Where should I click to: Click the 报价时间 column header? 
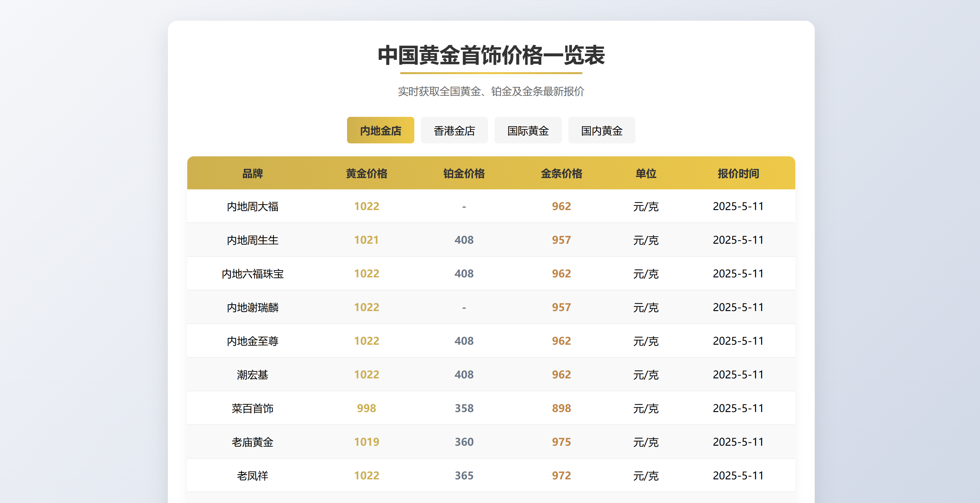[x=738, y=173]
